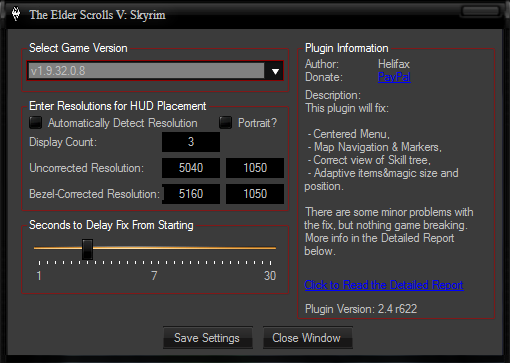Select the v1.9.32.0.8 version combo box
510x363 pixels.
[x=155, y=71]
